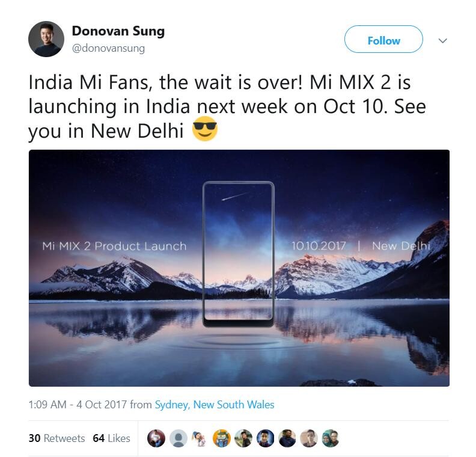Open the liker avatar of bearded man in dark jacket

(287, 438)
